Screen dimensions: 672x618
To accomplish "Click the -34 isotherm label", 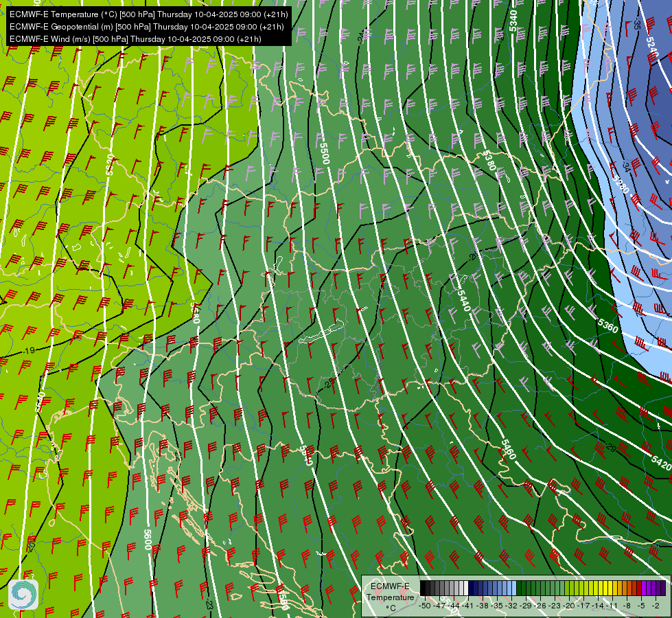I will click(626, 168).
